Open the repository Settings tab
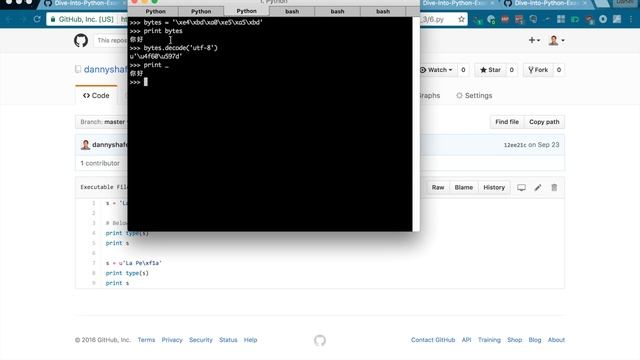 (474, 96)
